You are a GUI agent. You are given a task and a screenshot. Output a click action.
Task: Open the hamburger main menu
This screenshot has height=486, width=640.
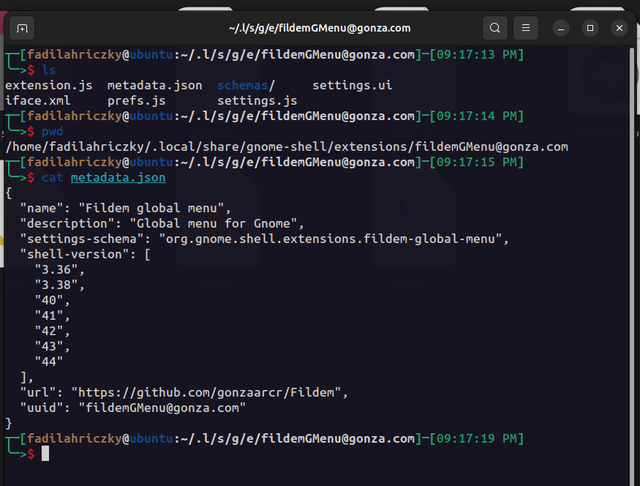(x=527, y=27)
